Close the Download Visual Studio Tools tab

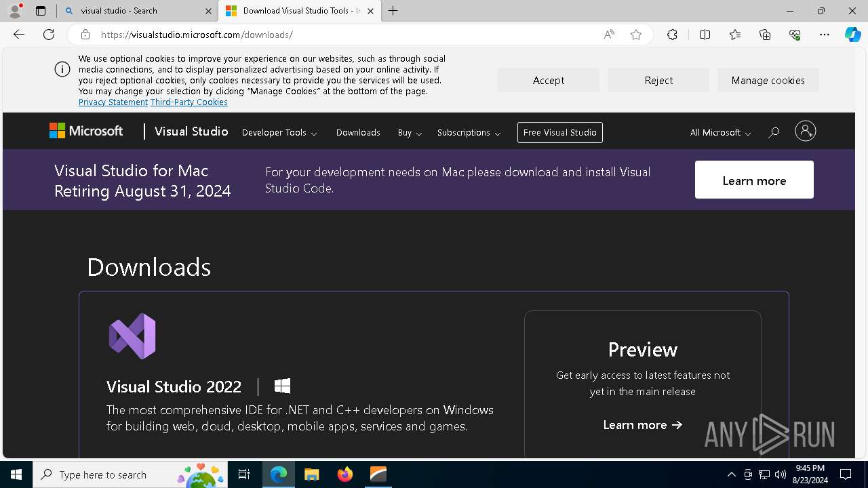pyautogui.click(x=370, y=11)
